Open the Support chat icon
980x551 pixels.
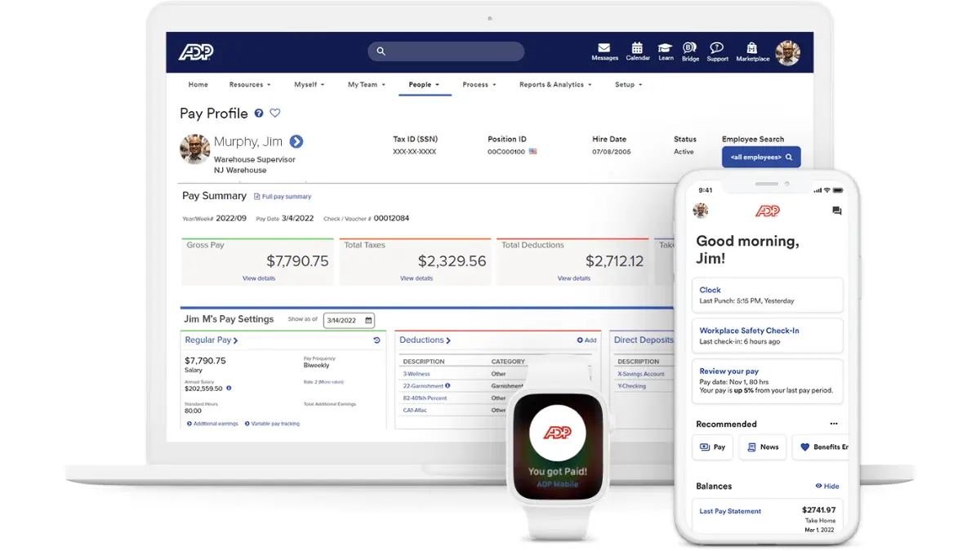click(717, 51)
